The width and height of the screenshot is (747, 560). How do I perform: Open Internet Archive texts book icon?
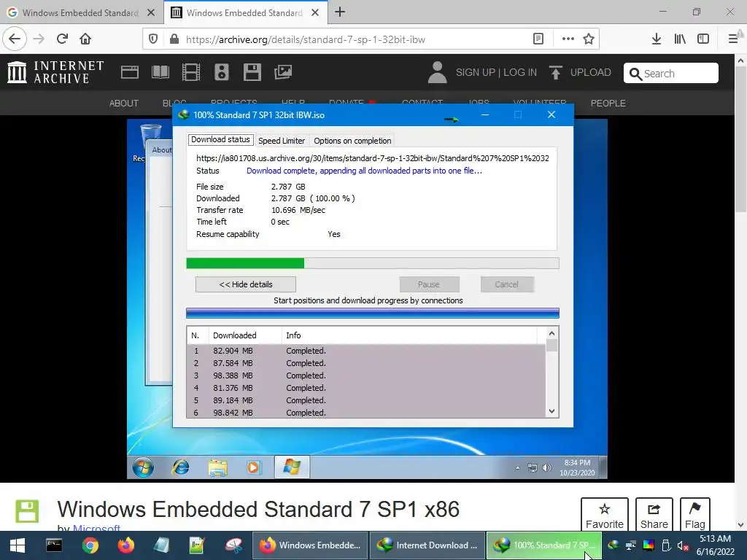click(160, 72)
